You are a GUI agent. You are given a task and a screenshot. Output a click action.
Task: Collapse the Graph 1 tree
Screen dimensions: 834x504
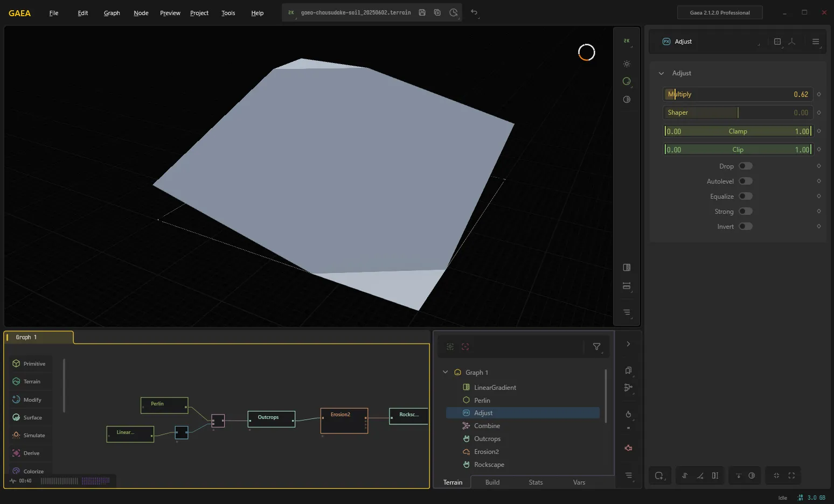446,372
